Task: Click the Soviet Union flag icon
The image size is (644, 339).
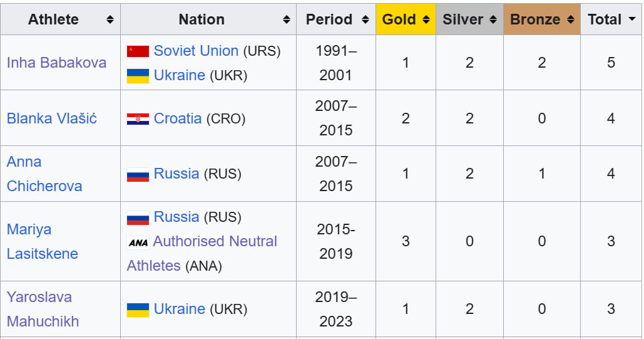Action: [138, 51]
